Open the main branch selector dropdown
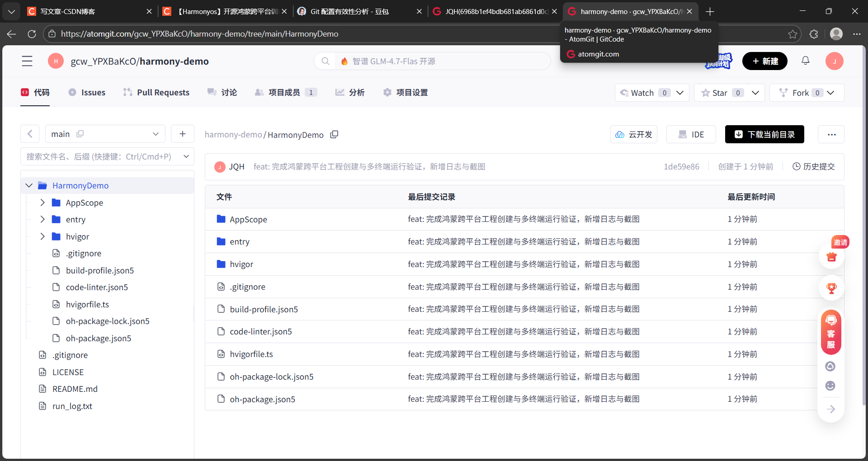Image resolution: width=868 pixels, height=461 pixels. pyautogui.click(x=156, y=134)
